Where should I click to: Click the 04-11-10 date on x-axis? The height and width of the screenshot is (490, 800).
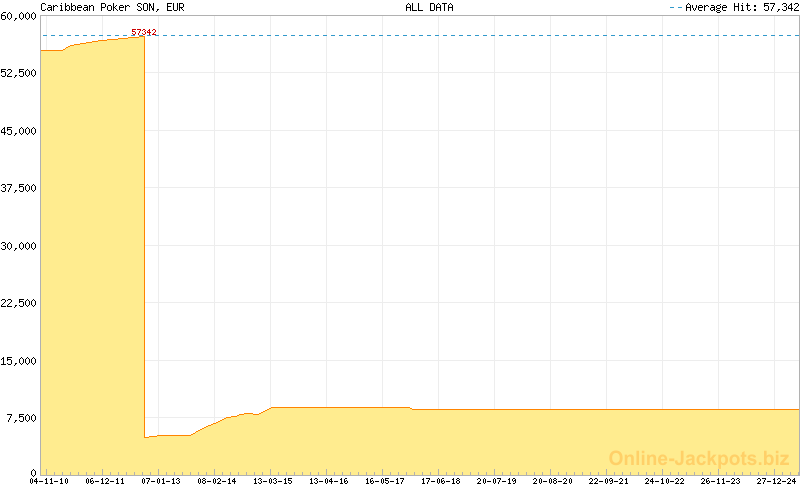click(x=50, y=481)
